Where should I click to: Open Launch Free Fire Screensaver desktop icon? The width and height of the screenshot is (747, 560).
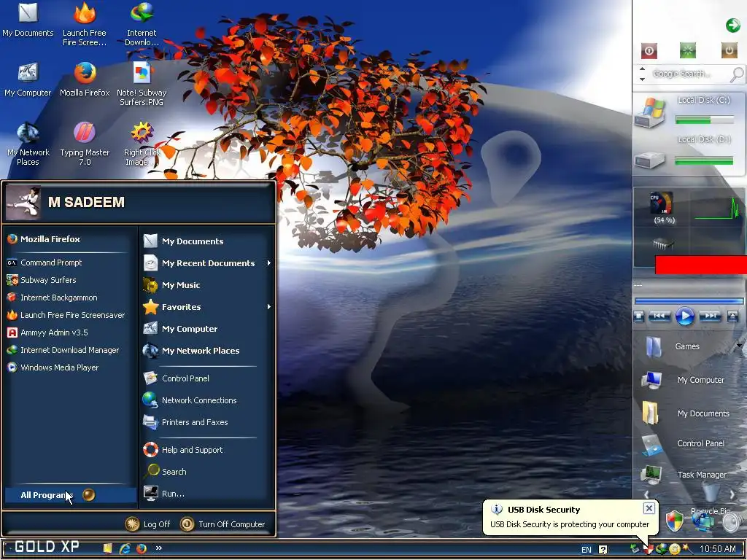coord(85,24)
